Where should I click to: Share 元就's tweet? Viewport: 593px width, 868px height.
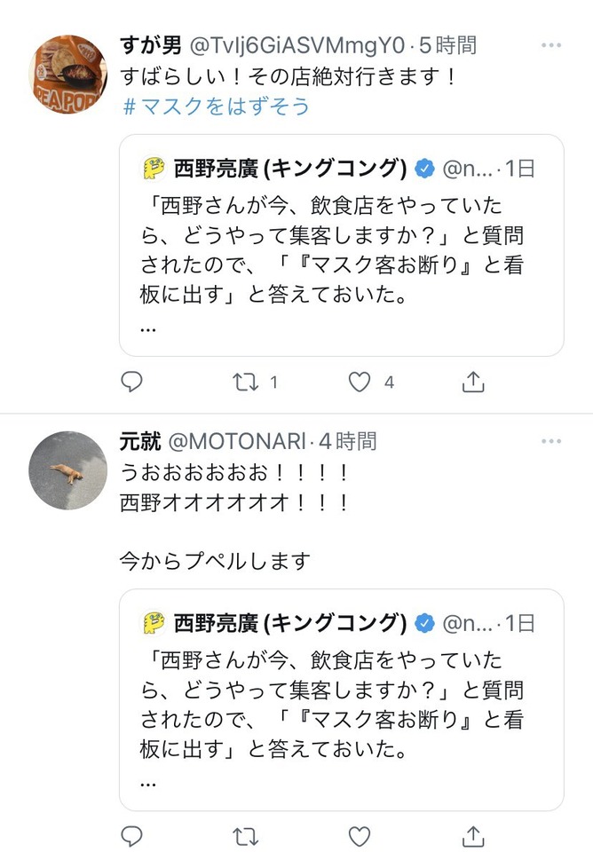pyautogui.click(x=473, y=836)
